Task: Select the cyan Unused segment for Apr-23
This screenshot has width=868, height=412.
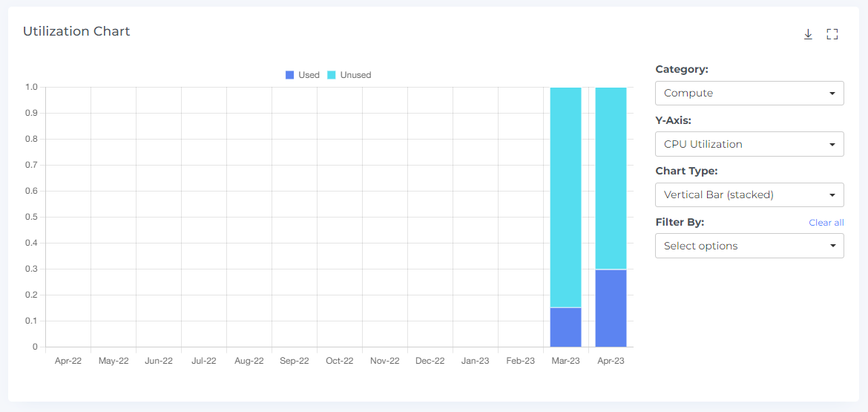Action: tap(611, 178)
